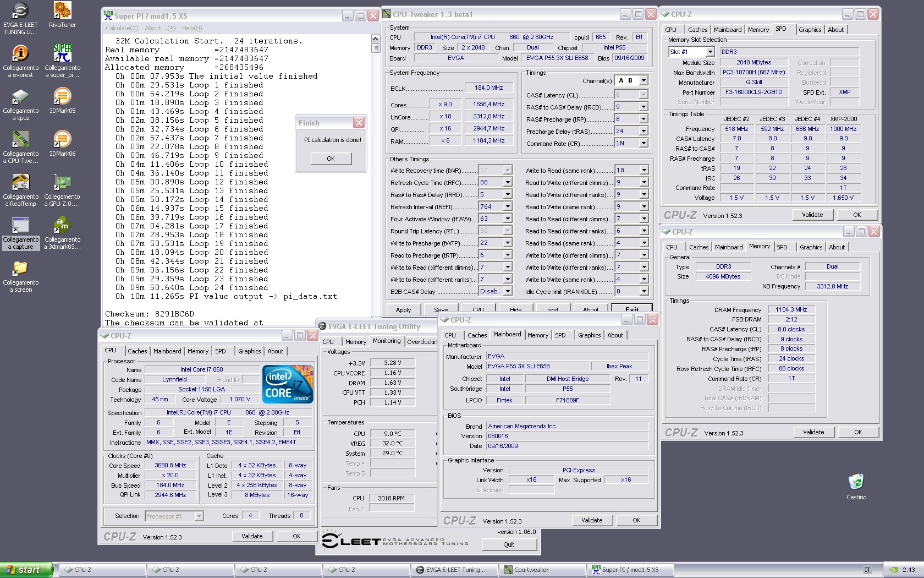Click the Core Speed 3680.8 MHz value
This screenshot has height=578, width=924.
[x=170, y=466]
